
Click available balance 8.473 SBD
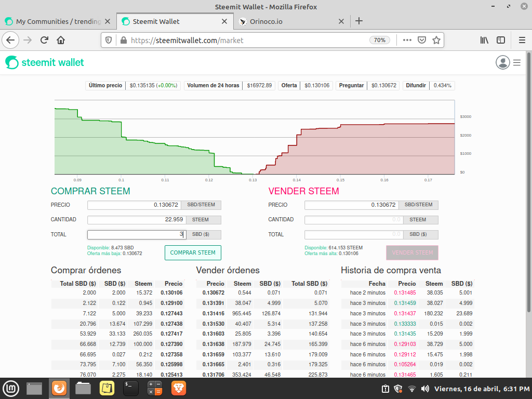click(x=110, y=248)
